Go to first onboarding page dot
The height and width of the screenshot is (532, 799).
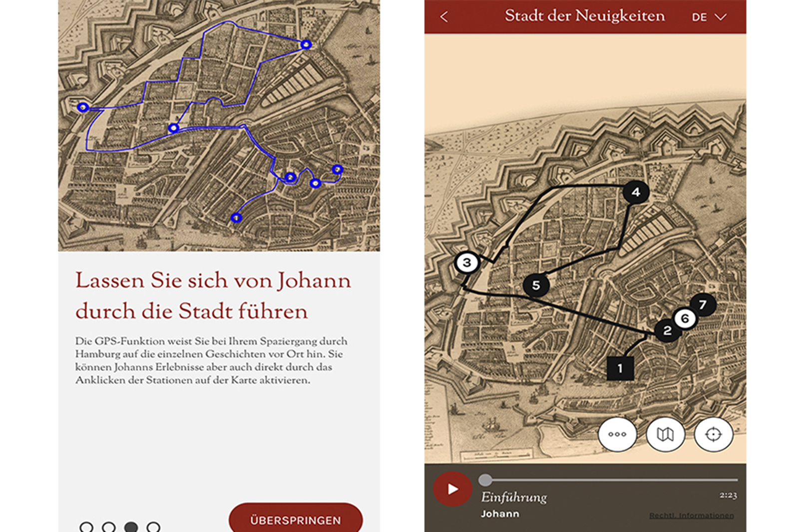tap(86, 527)
